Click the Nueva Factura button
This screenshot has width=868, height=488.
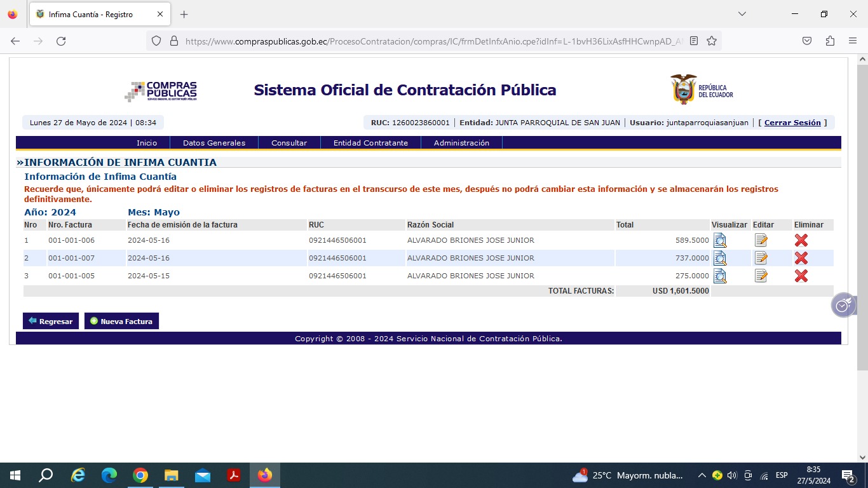point(121,321)
